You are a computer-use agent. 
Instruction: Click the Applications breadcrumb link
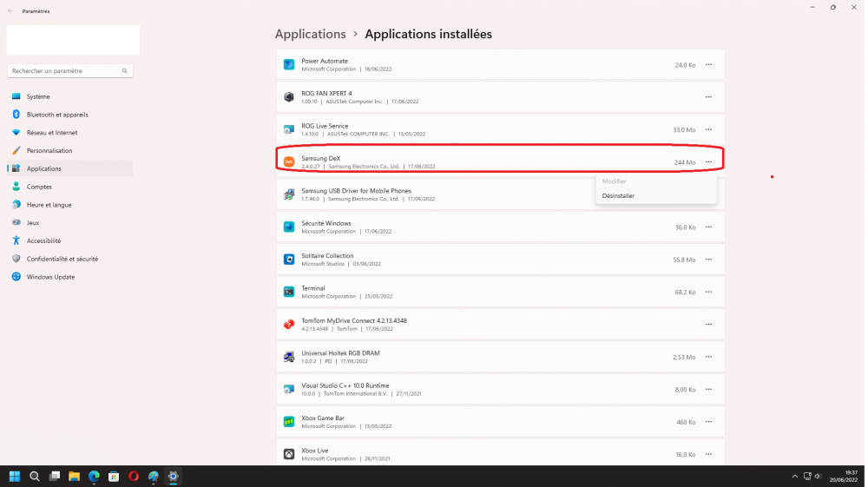coord(310,35)
